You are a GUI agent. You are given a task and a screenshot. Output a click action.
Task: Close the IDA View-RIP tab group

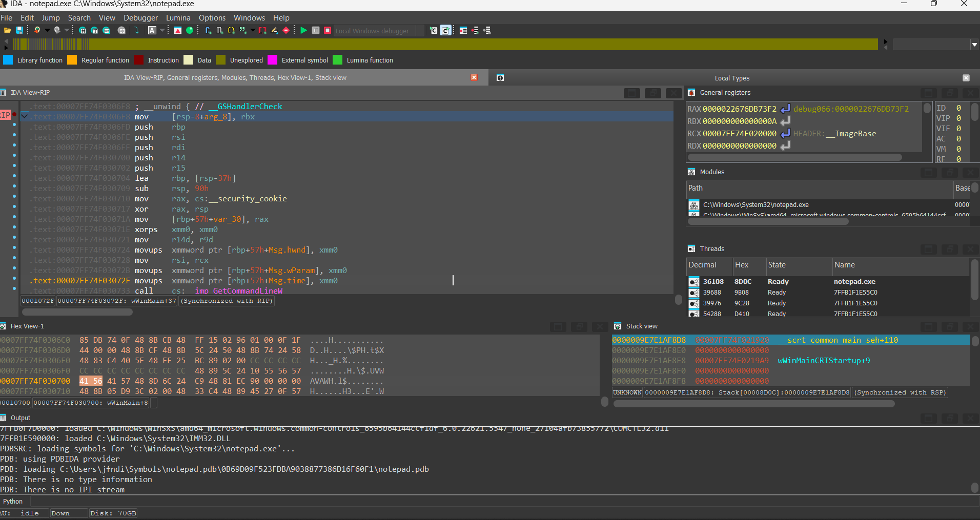[x=474, y=77]
